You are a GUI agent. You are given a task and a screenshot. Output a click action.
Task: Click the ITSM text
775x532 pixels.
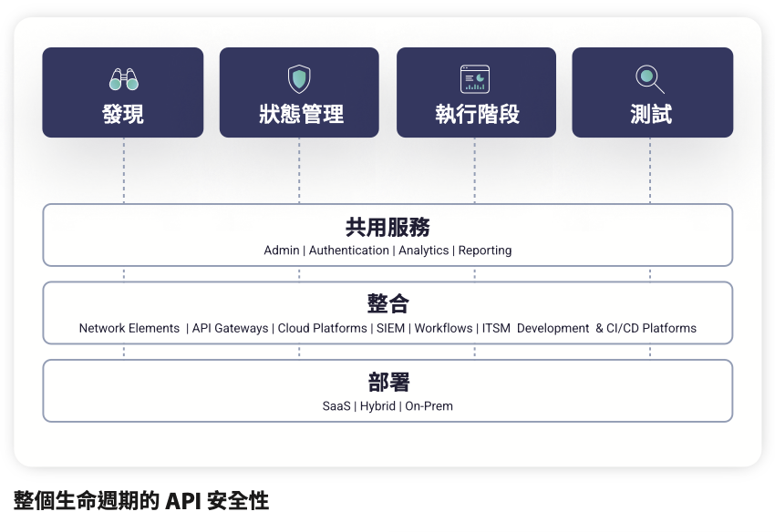(x=496, y=328)
